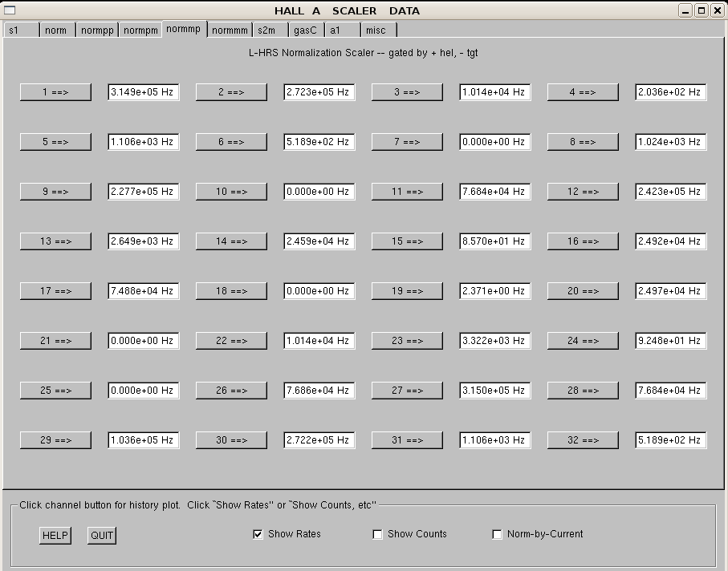
Task: Click the channel 27 button
Action: click(407, 390)
